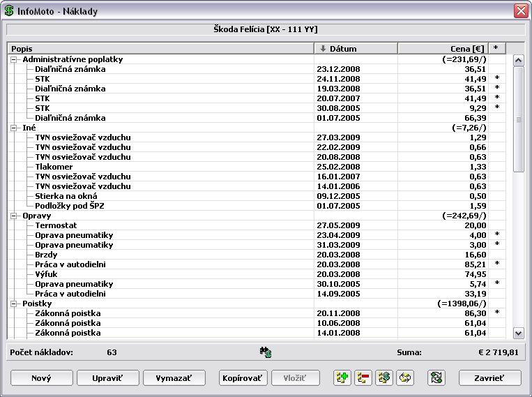Viewport: 532px width, 397px height.
Task: Select Zákonná poistka dated 10.06.2008
Action: (257, 323)
